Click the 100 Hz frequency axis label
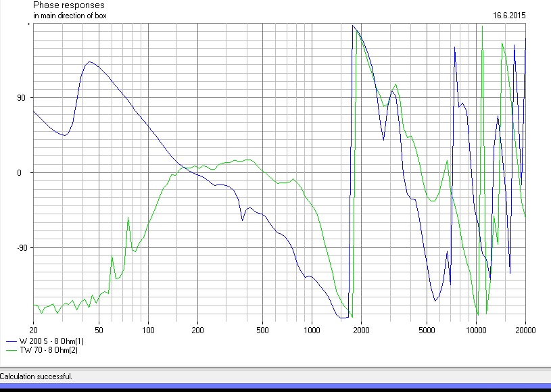This screenshot has width=551, height=392. tap(148, 330)
